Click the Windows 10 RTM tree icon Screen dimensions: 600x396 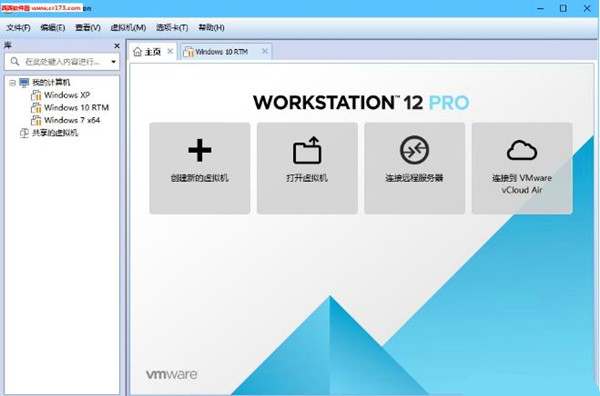36,108
